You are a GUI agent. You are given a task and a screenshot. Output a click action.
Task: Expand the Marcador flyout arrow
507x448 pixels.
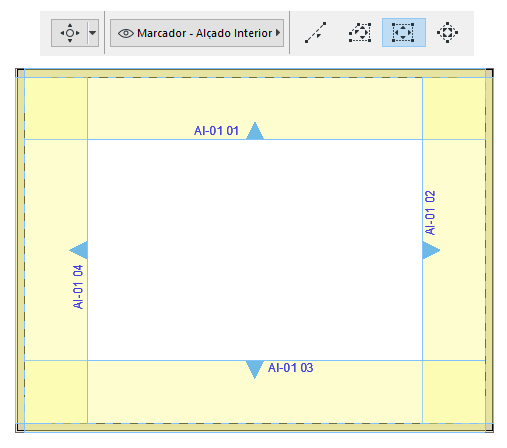pyautogui.click(x=278, y=33)
